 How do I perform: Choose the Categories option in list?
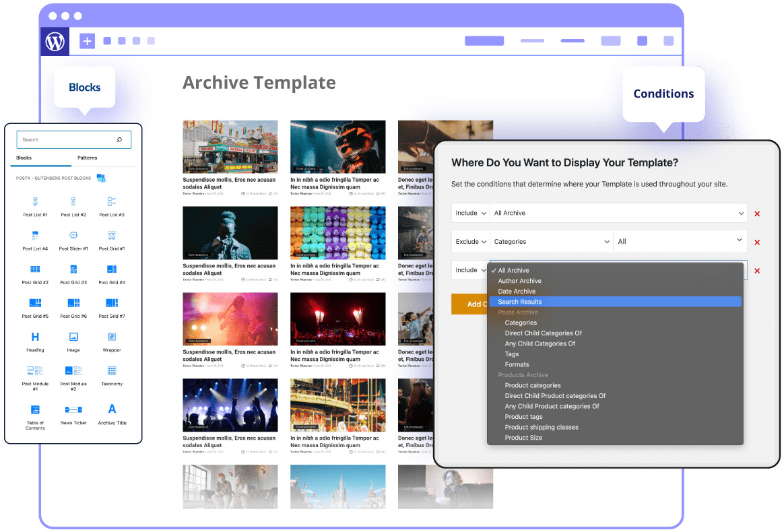[x=615, y=323]
